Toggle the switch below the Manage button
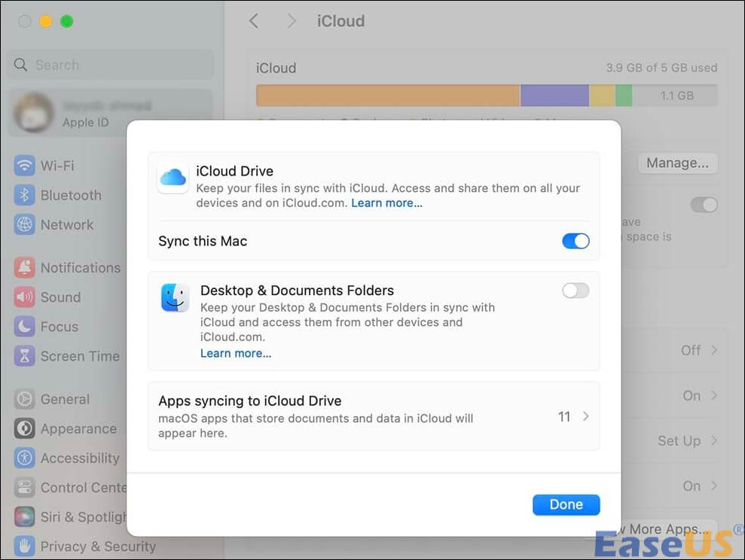Screen dimensions: 745x560 tap(704, 205)
